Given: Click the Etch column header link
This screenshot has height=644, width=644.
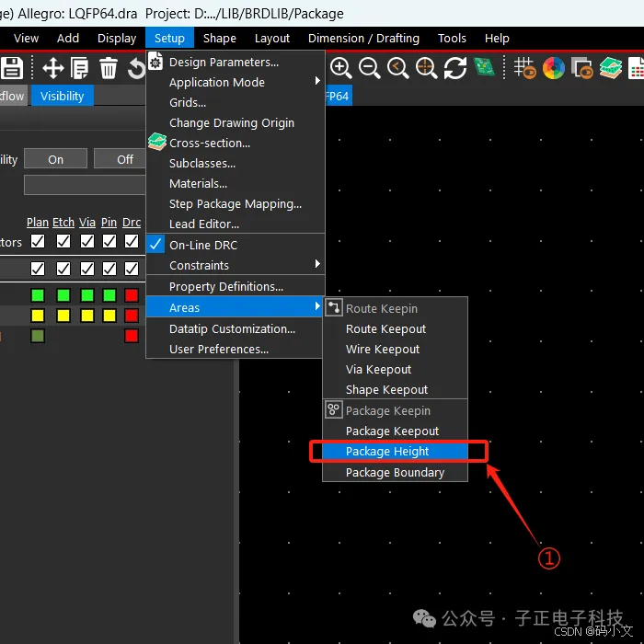Looking at the screenshot, I should click(x=63, y=223).
